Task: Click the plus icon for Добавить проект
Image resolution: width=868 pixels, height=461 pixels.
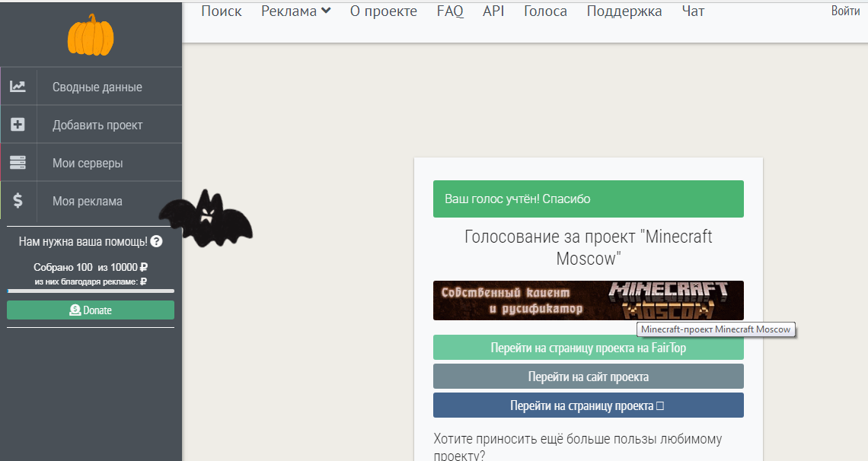Action: click(x=18, y=125)
